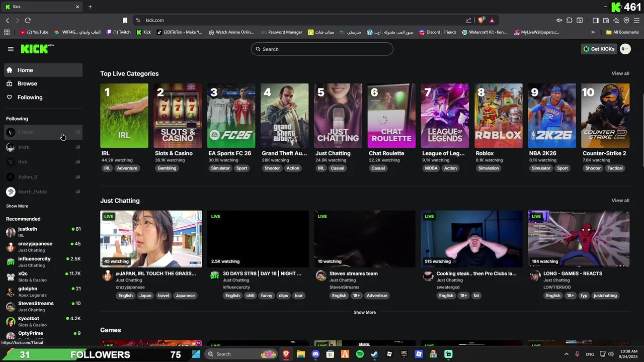The width and height of the screenshot is (644, 362).
Task: Open the English tag on crazyjapanese stream
Action: pos(125,296)
